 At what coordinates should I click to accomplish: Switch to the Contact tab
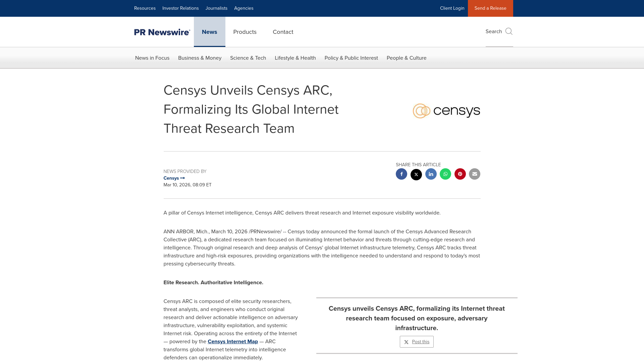tap(283, 32)
